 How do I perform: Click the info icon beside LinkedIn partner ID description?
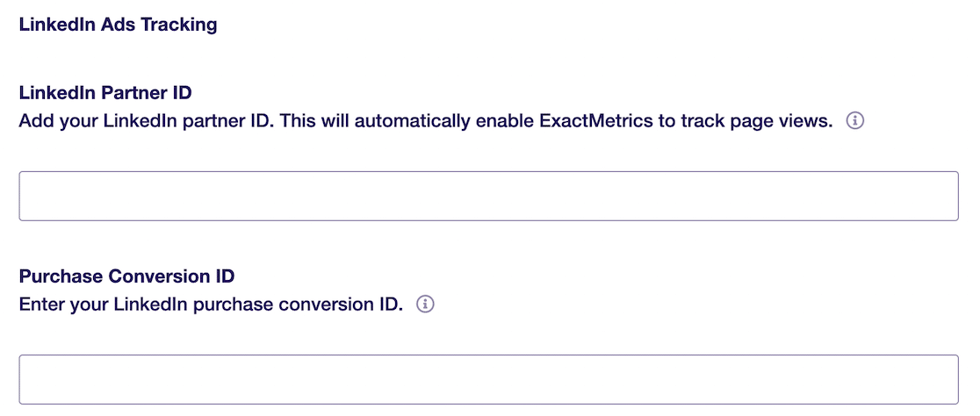pyautogui.click(x=854, y=122)
